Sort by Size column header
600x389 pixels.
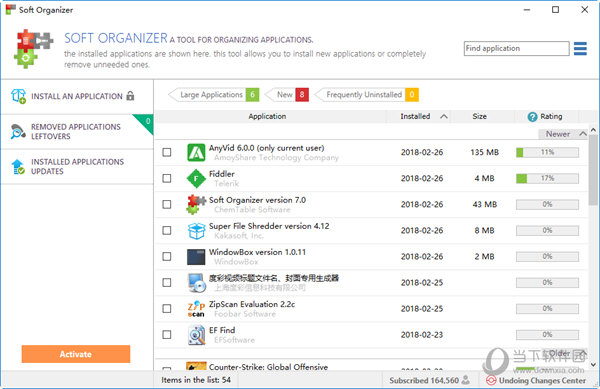[x=479, y=116]
